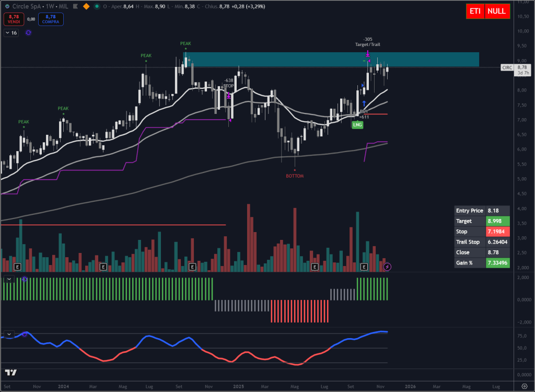Select the 1W timeframe in the symbol legend
Screen dimensions: 535x392
[49, 6]
